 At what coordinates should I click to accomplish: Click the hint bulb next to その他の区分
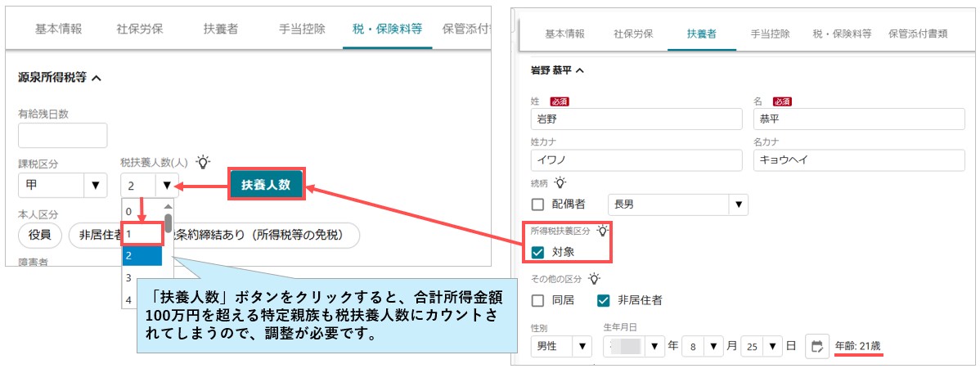pyautogui.click(x=592, y=278)
